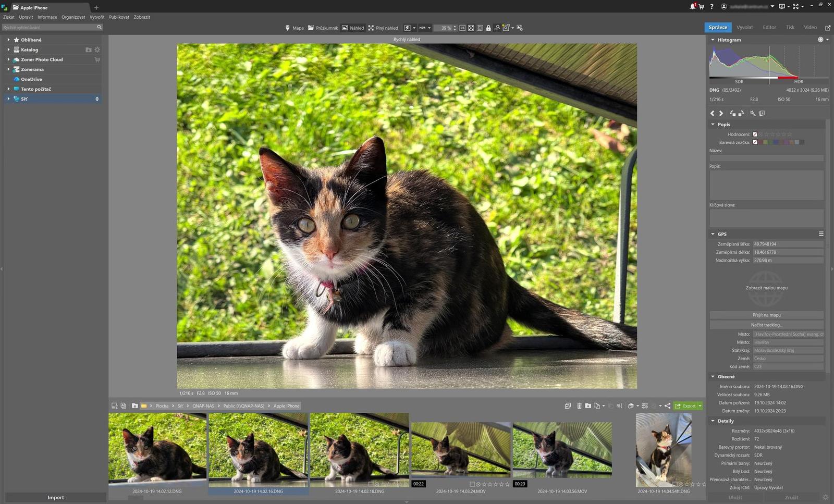Delete selected photo with trash icon
Viewport: 834px width, 504px height.
(579, 406)
